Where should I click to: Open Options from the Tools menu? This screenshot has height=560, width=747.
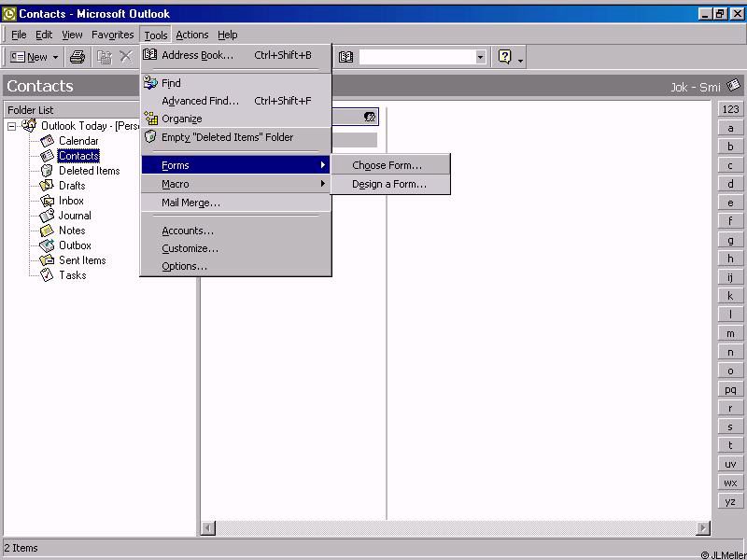[236, 266]
